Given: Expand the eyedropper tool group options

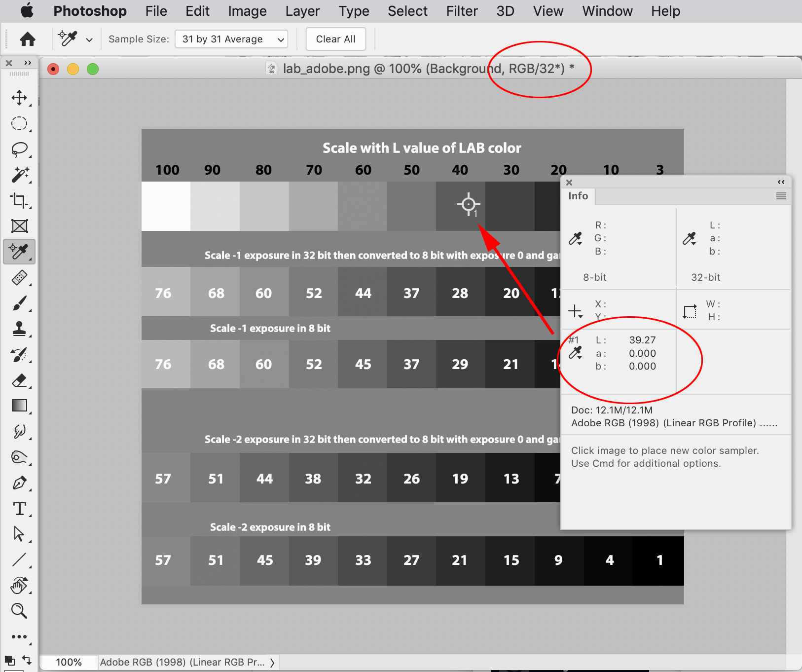Looking at the screenshot, I should coord(89,39).
